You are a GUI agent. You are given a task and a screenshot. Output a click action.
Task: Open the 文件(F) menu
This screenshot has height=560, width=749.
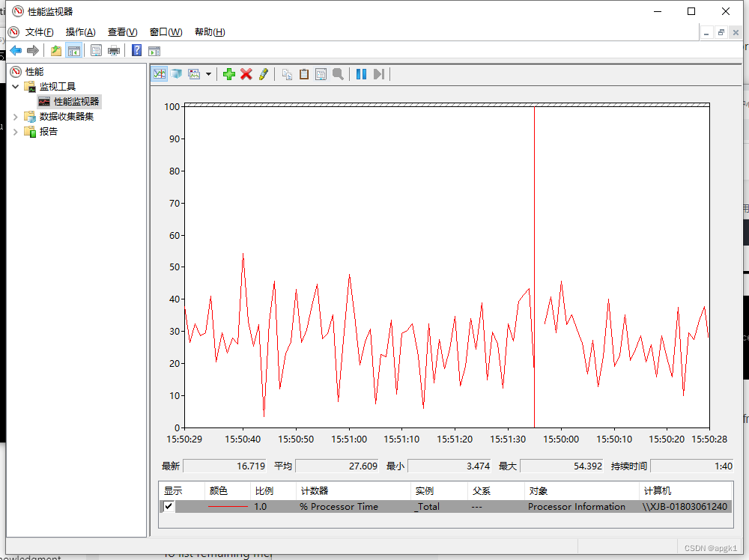coord(39,32)
